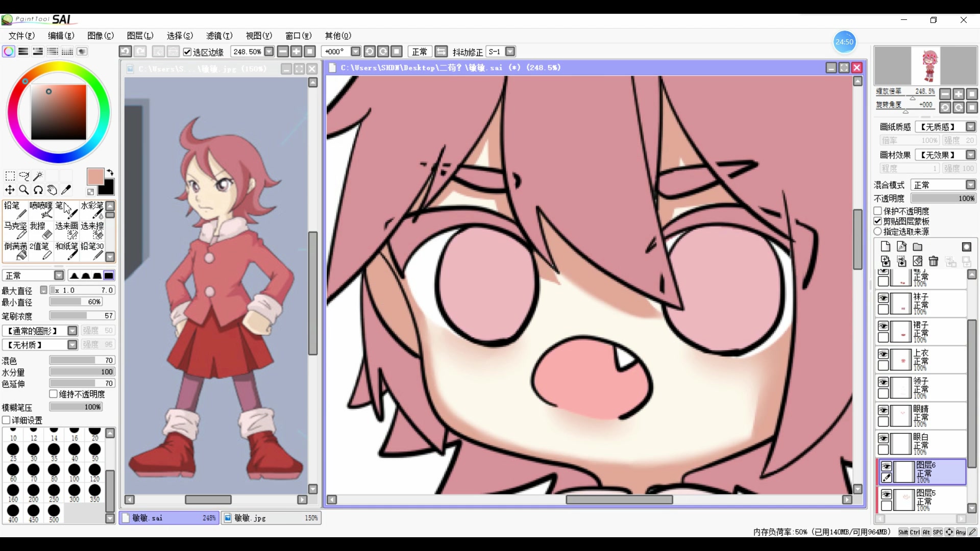This screenshot has width=980, height=551.
Task: Toggle 选区边缘 selection edge checkbox
Action: 187,52
